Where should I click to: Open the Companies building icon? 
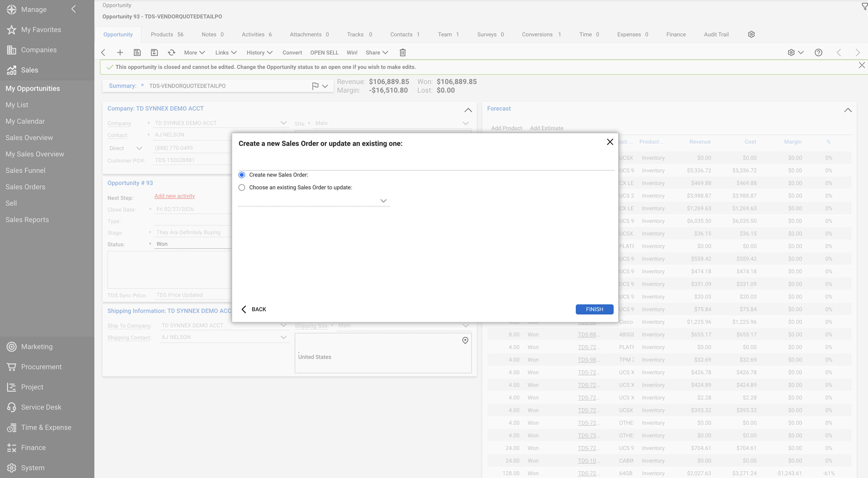(11, 50)
